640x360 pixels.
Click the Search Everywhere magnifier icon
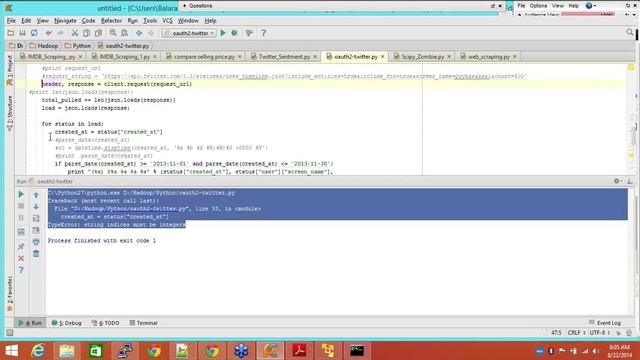click(x=629, y=32)
